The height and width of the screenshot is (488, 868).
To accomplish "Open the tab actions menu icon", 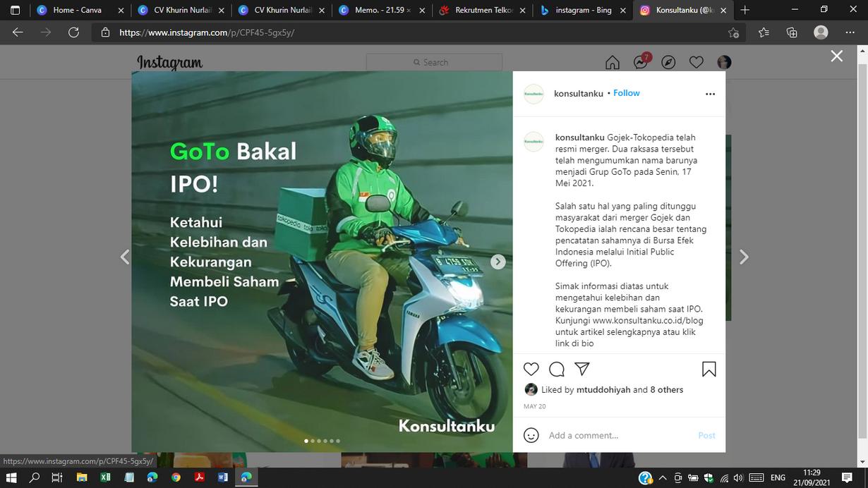I will (15, 10).
